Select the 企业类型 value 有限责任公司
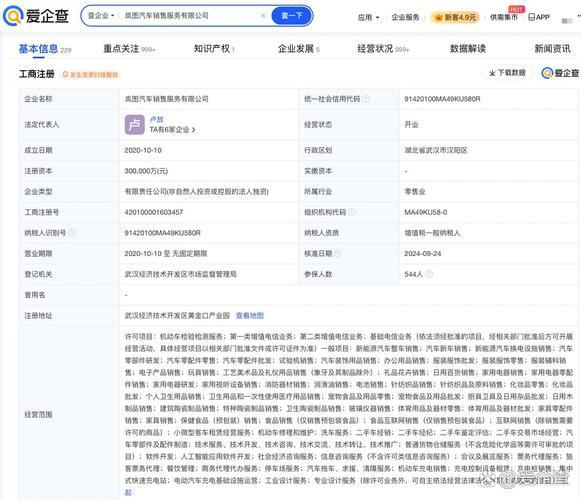The image size is (581, 500). pos(196,192)
